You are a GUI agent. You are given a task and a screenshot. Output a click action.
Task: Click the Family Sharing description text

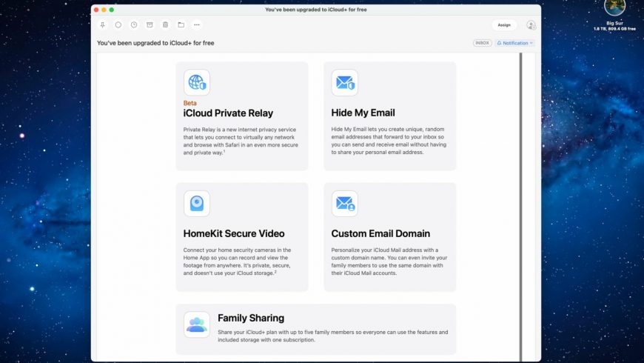[x=332, y=336]
